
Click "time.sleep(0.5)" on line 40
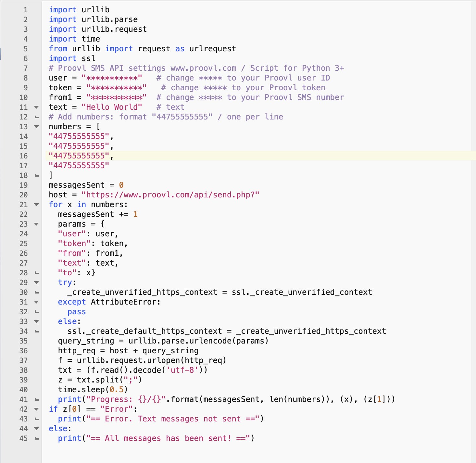[x=93, y=390]
